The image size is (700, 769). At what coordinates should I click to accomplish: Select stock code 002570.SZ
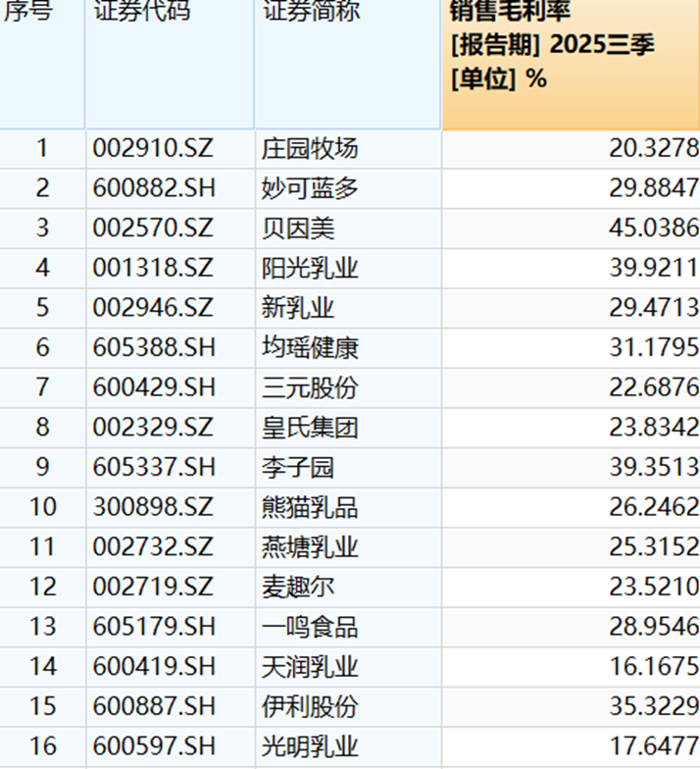click(153, 228)
